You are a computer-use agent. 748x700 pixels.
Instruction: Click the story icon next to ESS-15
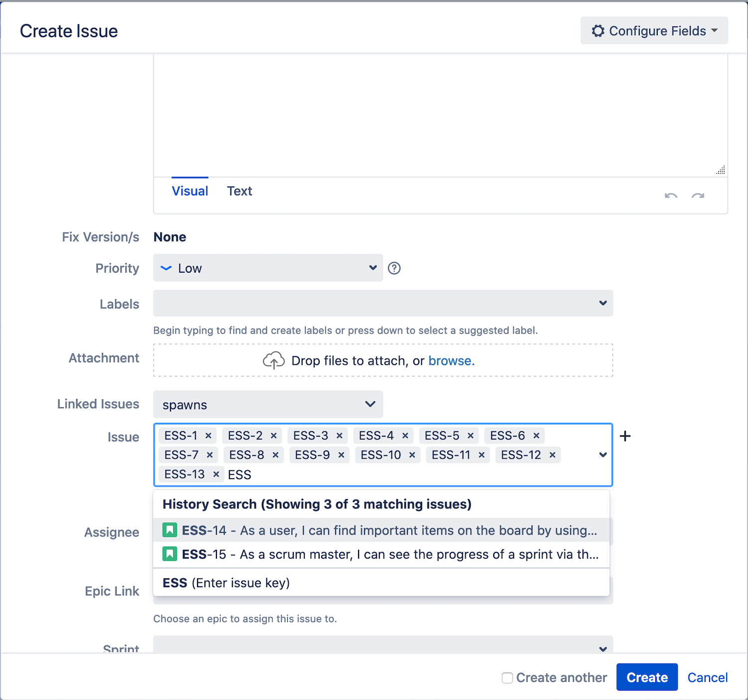click(x=170, y=554)
